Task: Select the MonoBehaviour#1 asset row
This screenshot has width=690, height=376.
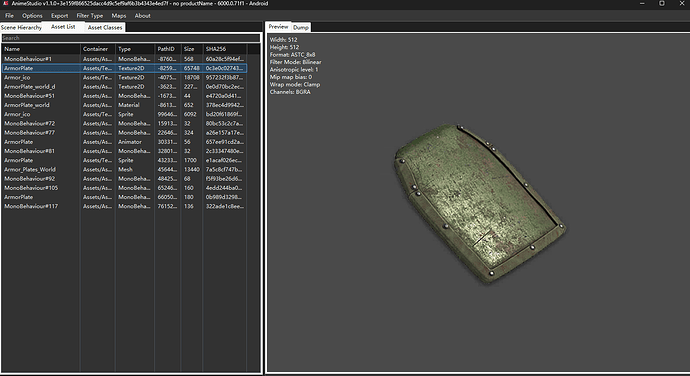Action: coord(125,59)
